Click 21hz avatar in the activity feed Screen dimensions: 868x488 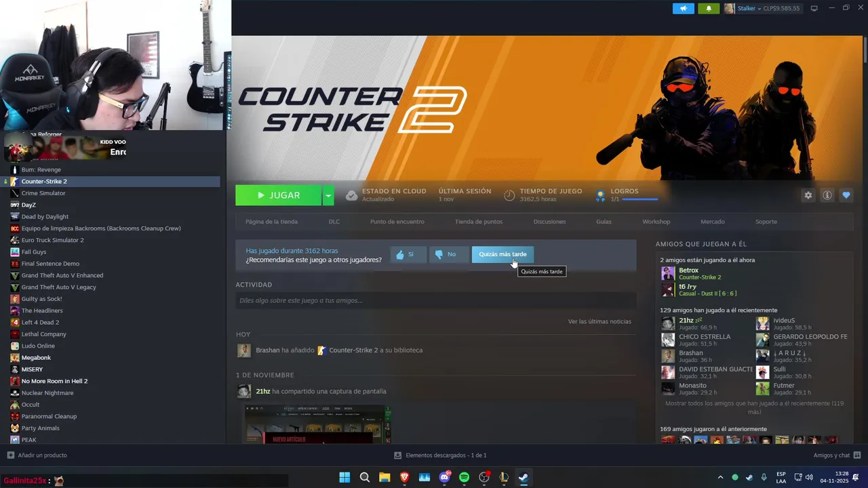point(244,391)
